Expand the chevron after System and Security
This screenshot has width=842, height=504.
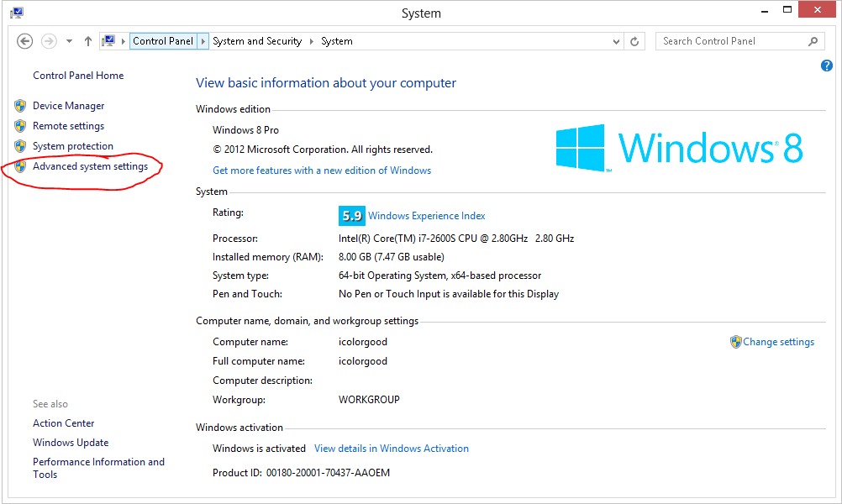coord(312,41)
